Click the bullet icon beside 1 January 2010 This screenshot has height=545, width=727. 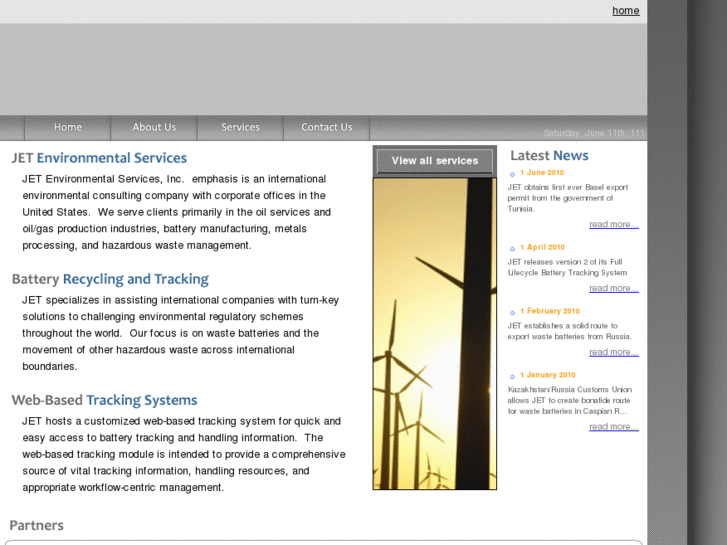coord(513,376)
